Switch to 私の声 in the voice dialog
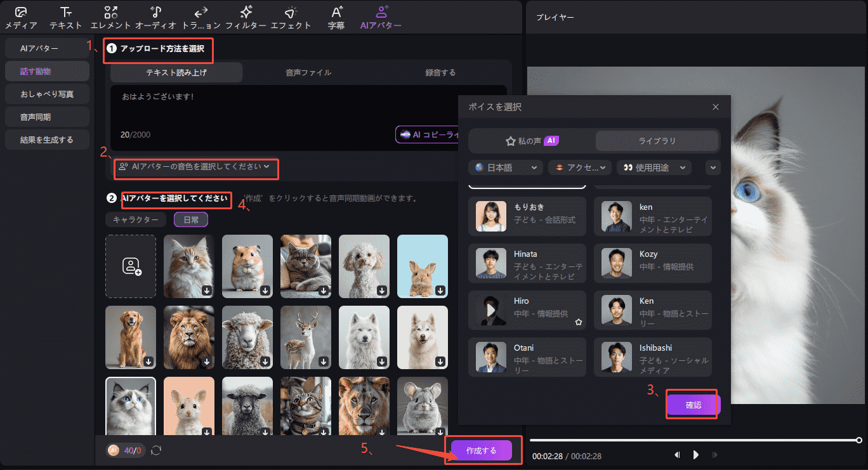 530,140
